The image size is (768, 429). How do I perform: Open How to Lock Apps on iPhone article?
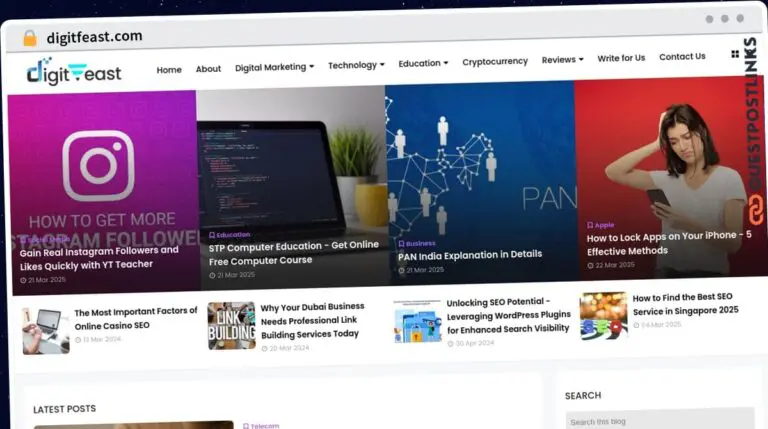[x=669, y=243]
